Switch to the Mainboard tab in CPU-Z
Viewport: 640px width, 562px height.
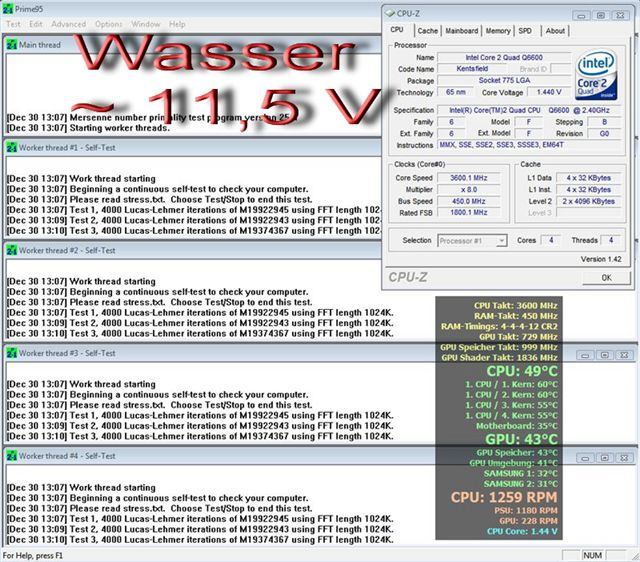pyautogui.click(x=462, y=31)
